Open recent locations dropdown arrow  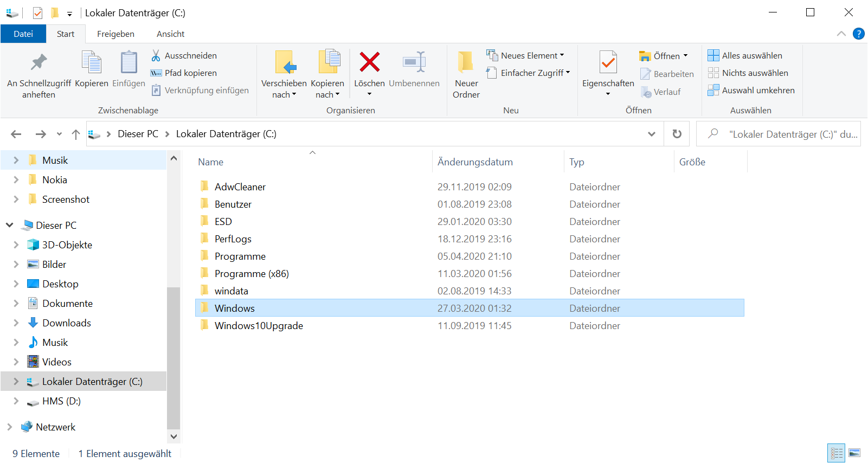pos(59,134)
